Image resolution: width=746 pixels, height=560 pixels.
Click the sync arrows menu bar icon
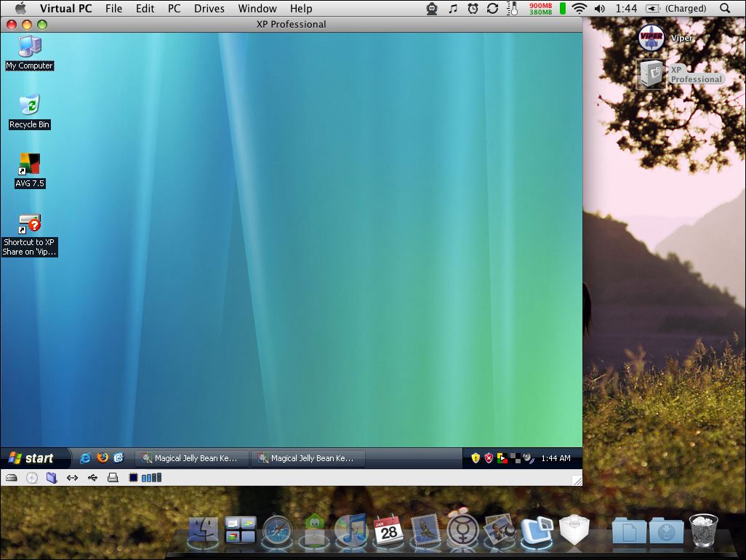[493, 9]
